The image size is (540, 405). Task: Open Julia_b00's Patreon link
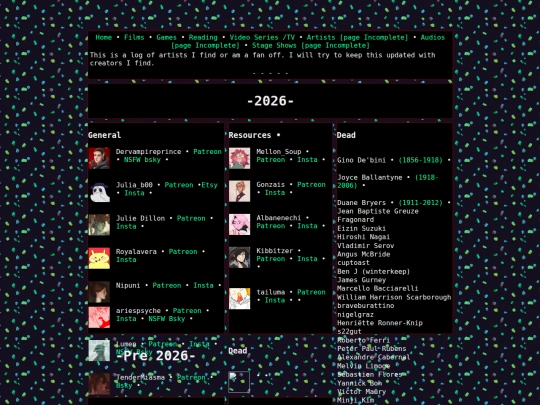[179, 185]
